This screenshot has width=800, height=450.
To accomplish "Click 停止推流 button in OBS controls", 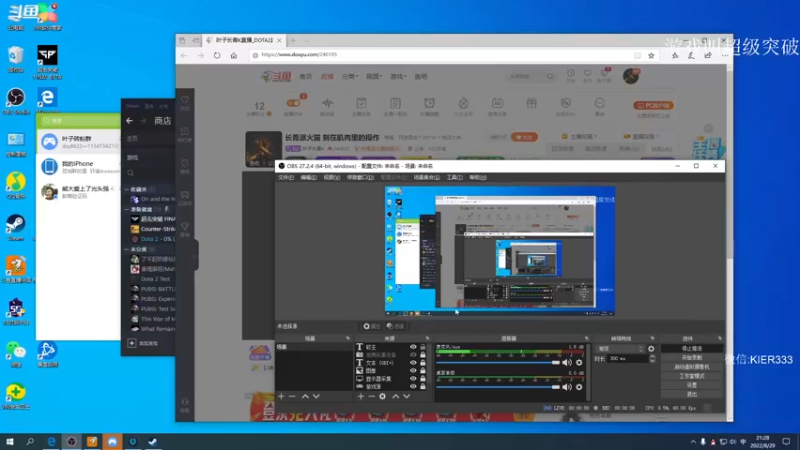I will [x=692, y=348].
